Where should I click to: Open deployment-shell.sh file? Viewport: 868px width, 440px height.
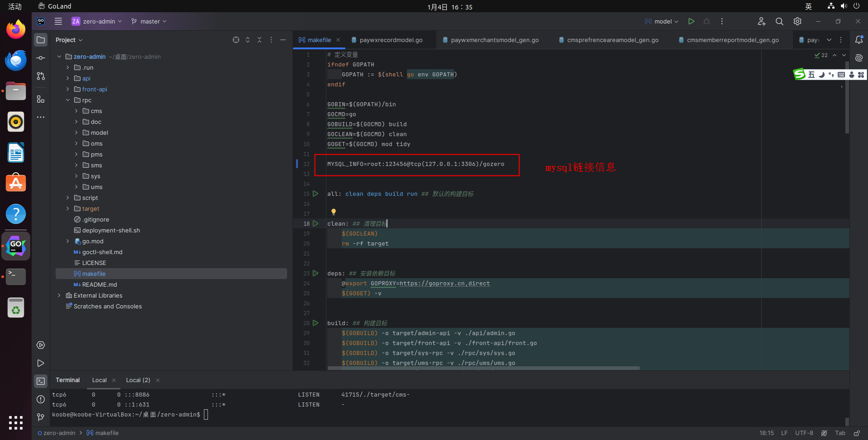tap(111, 230)
